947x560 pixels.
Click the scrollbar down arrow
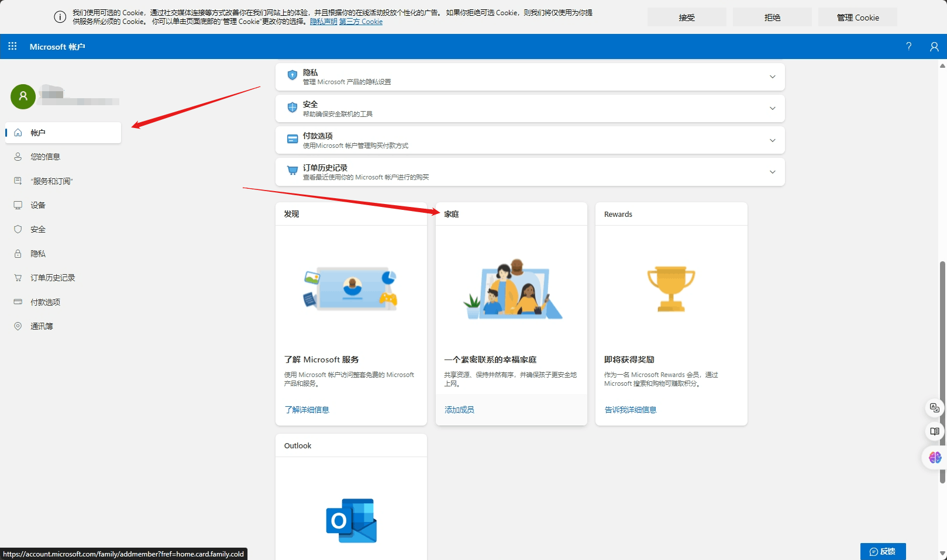[x=942, y=553]
